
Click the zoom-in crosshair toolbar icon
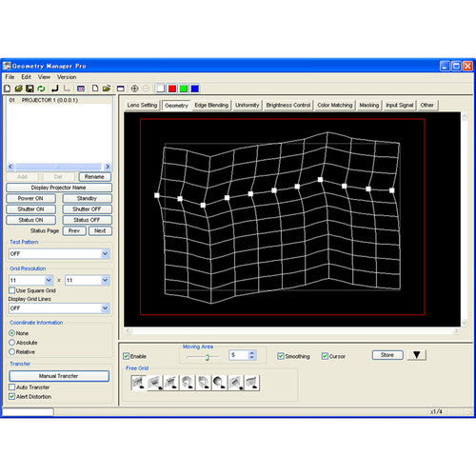[134, 89]
